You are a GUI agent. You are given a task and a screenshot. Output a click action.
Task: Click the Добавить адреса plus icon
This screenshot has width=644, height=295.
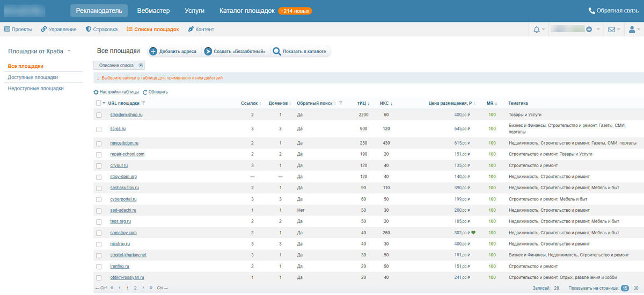click(x=153, y=52)
